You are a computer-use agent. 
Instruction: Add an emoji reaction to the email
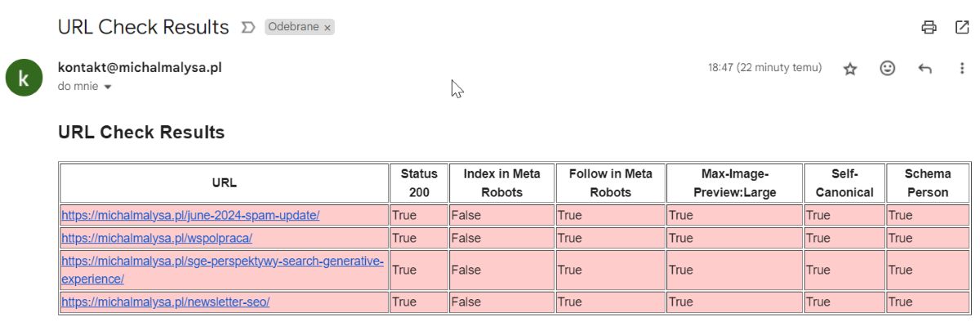[888, 69]
